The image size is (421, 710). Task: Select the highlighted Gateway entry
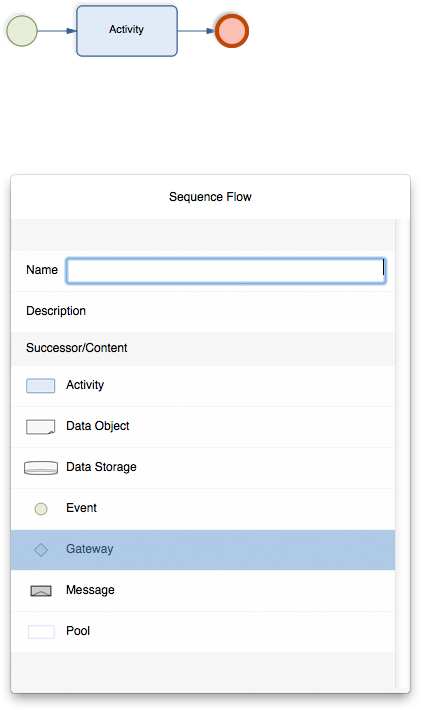pos(203,550)
